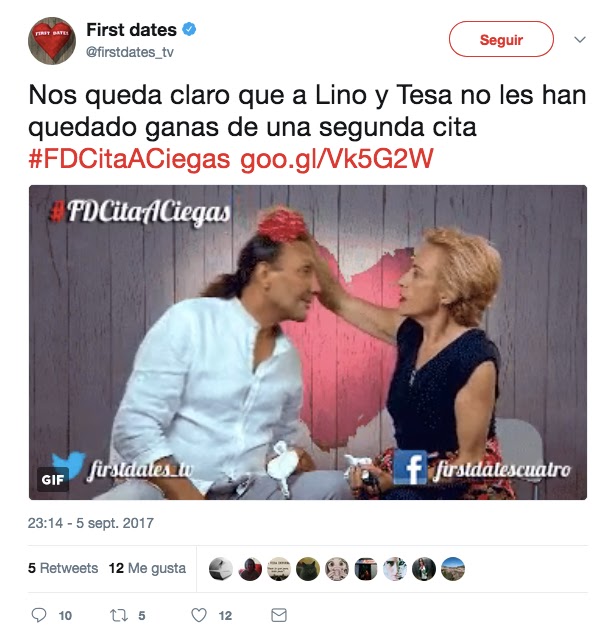Screen dimensions: 616x633
Task: Follow account with Seguir button
Action: [501, 39]
